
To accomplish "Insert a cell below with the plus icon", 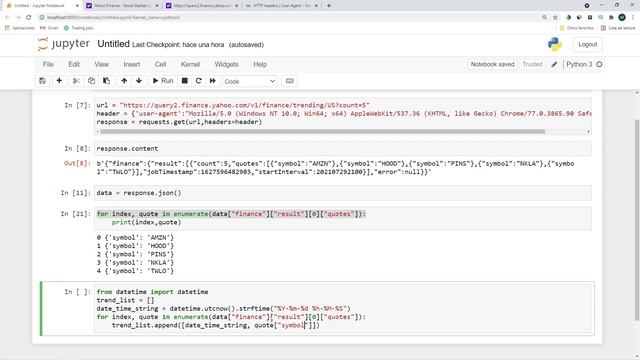I will pyautogui.click(x=59, y=81).
